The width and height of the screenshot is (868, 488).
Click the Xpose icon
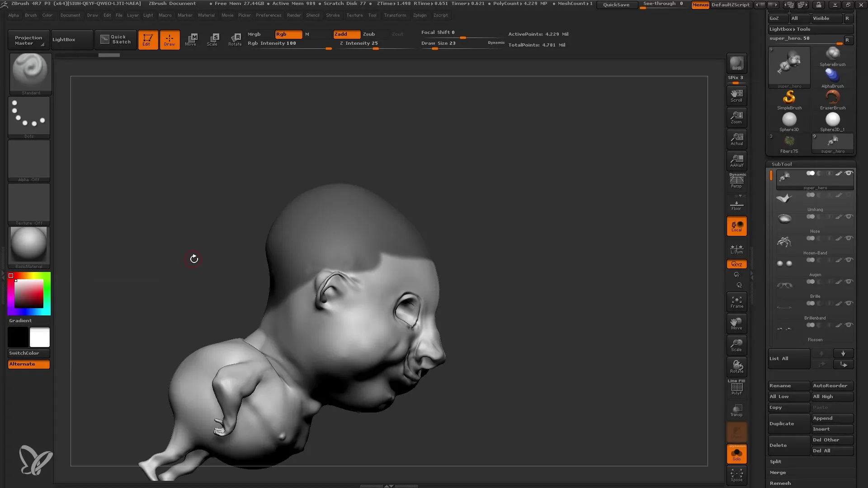pyautogui.click(x=736, y=474)
